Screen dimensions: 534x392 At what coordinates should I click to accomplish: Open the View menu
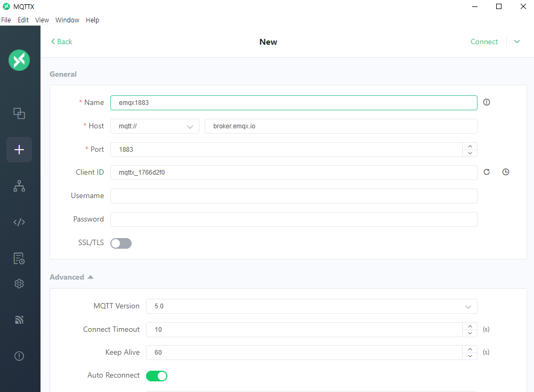[x=42, y=20]
